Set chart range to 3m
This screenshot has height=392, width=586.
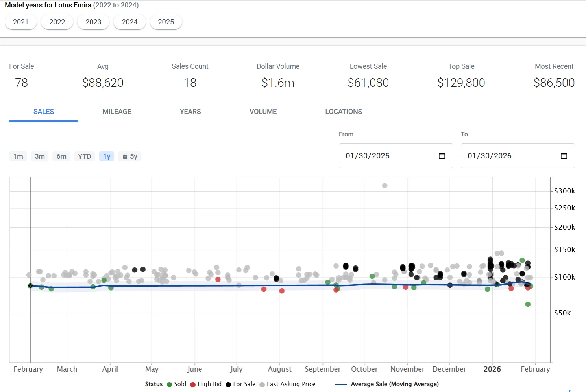pos(40,156)
